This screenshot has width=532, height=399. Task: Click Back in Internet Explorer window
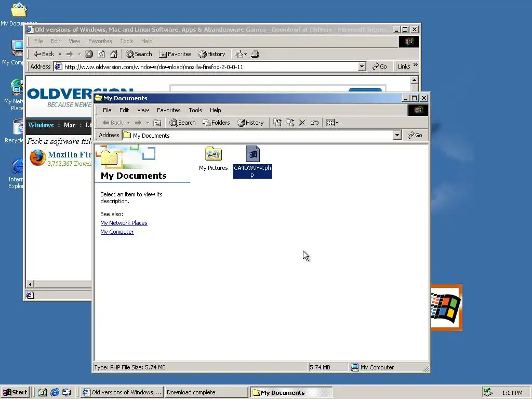tap(44, 54)
